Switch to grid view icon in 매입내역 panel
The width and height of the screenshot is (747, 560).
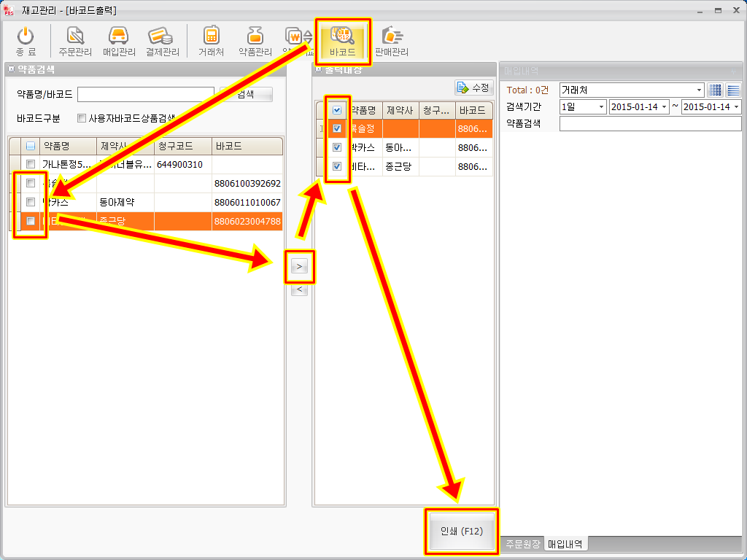click(x=716, y=90)
